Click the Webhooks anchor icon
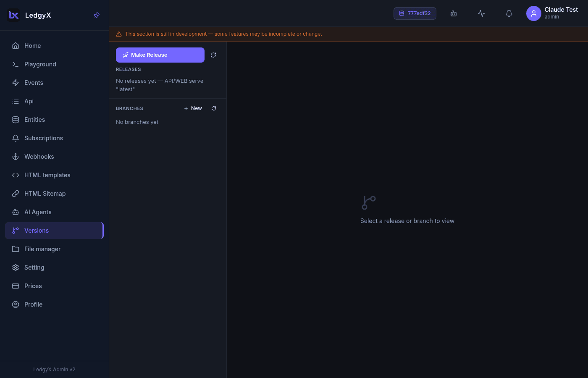 coord(16,157)
